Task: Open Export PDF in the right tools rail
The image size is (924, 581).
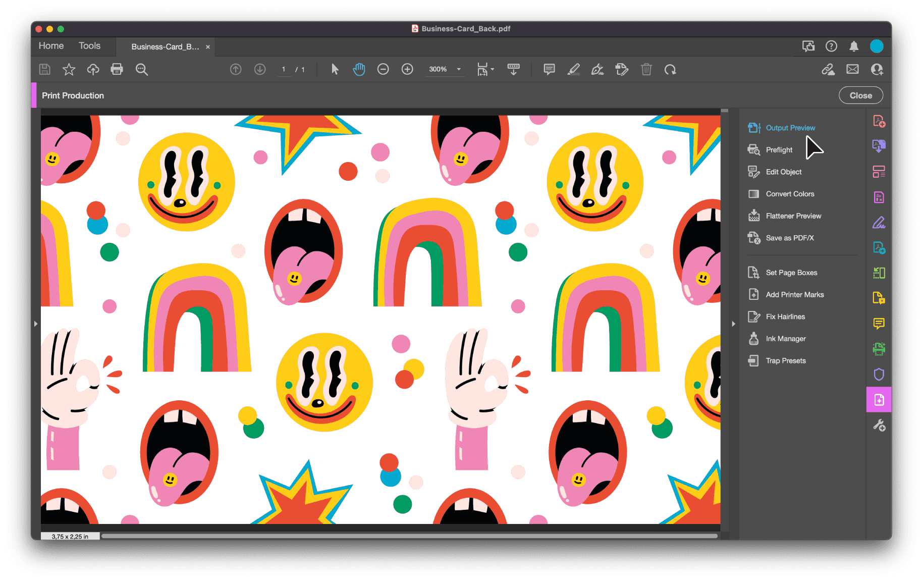Action: pos(879,146)
